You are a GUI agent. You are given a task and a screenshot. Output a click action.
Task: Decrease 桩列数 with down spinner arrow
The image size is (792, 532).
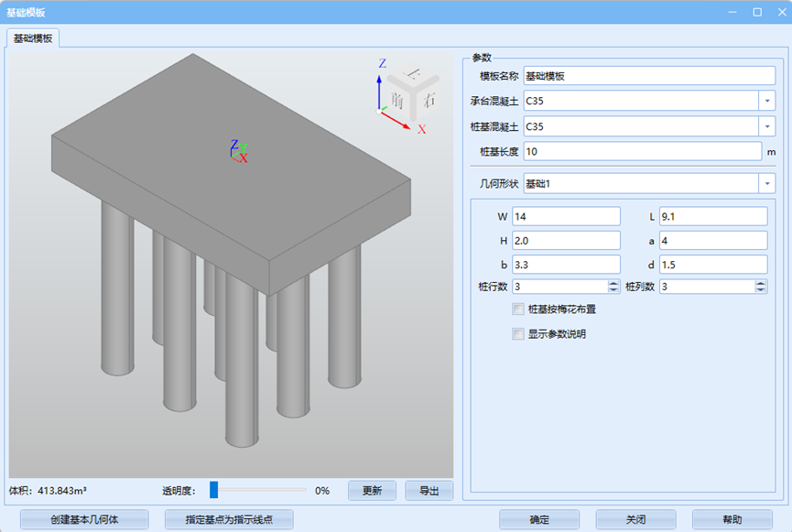point(761,290)
